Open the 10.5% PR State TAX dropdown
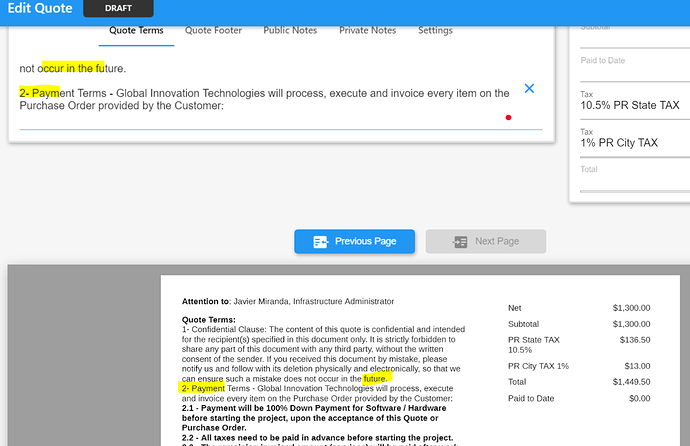 635,101
